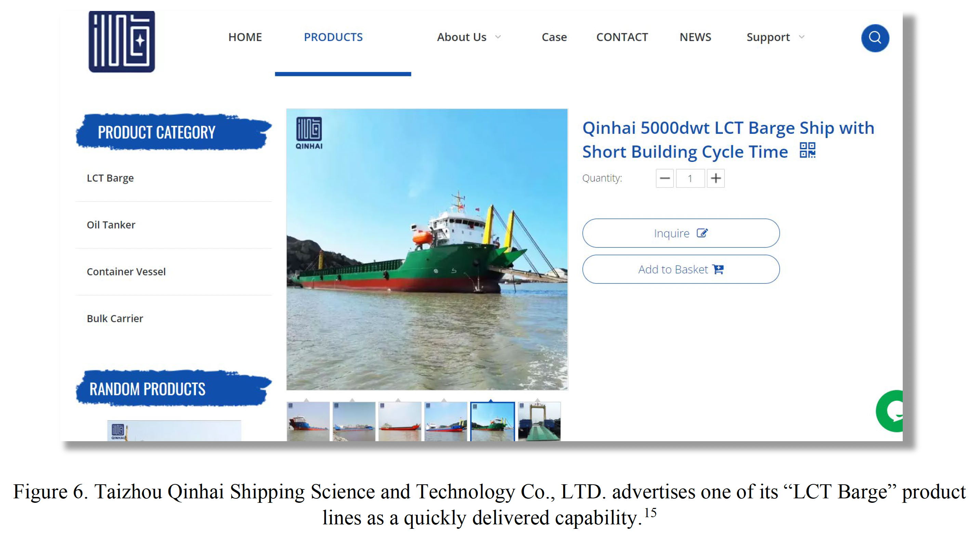Select the Oil Tanker category
Screen dimensions: 980x536
[111, 225]
